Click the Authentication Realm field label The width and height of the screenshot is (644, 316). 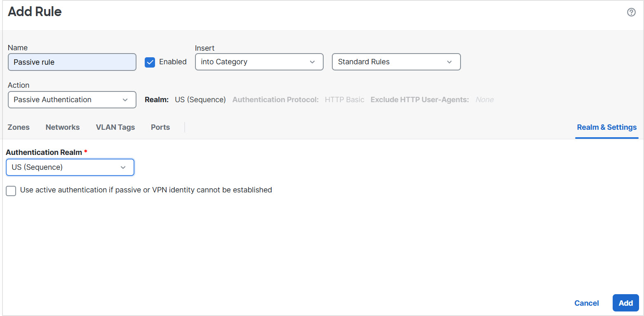coord(44,152)
